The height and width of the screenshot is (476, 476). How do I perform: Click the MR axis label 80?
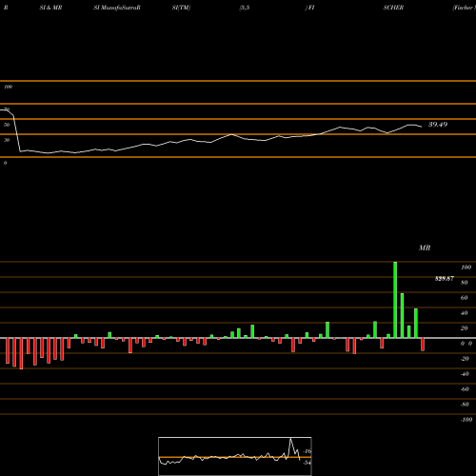click(x=465, y=283)
